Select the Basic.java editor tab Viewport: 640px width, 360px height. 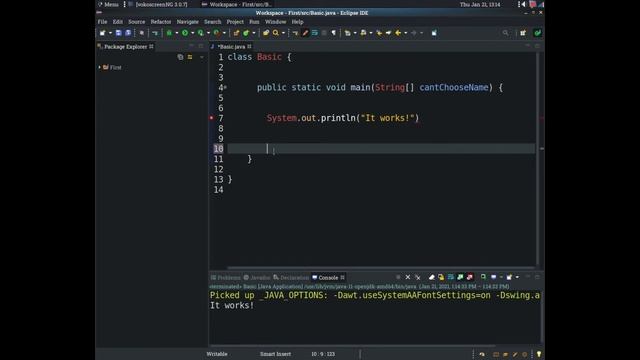point(231,47)
